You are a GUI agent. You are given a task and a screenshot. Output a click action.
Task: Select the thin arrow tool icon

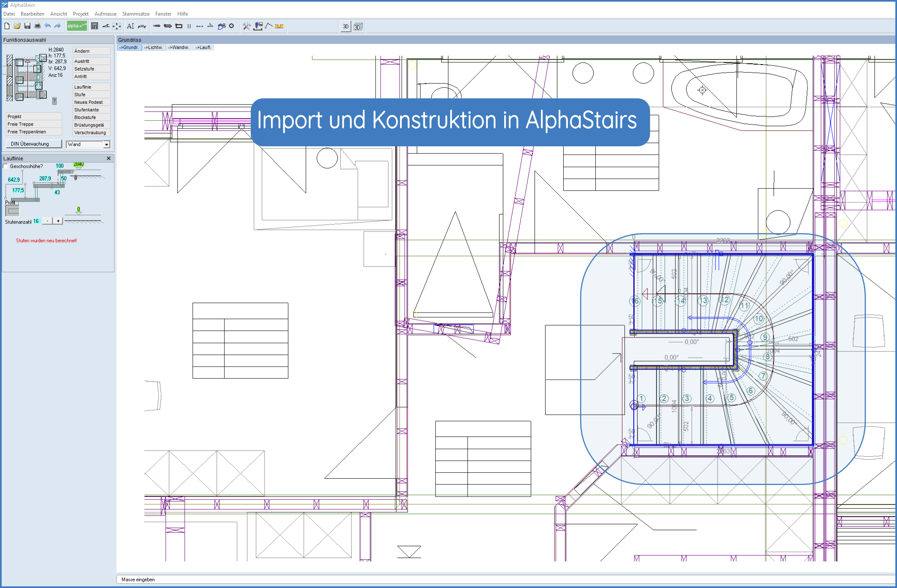pyautogui.click(x=157, y=26)
